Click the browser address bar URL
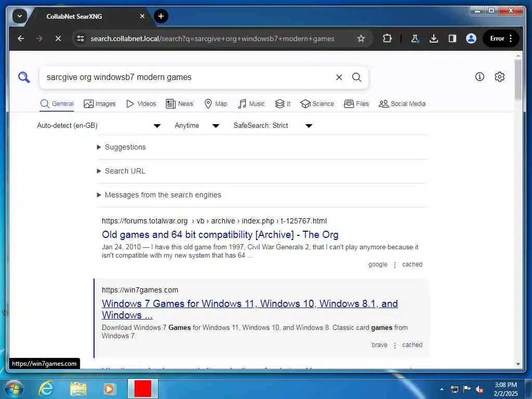Screen dimensions: 532x399 tap(212, 38)
